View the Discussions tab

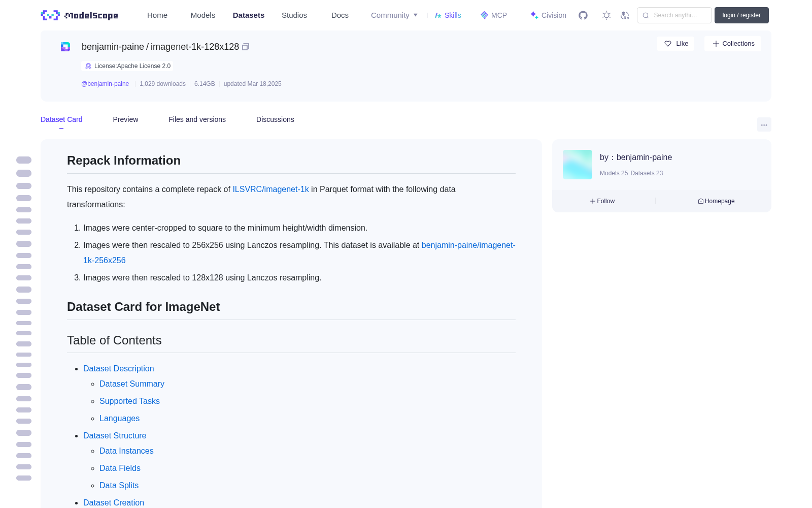pos(275,119)
